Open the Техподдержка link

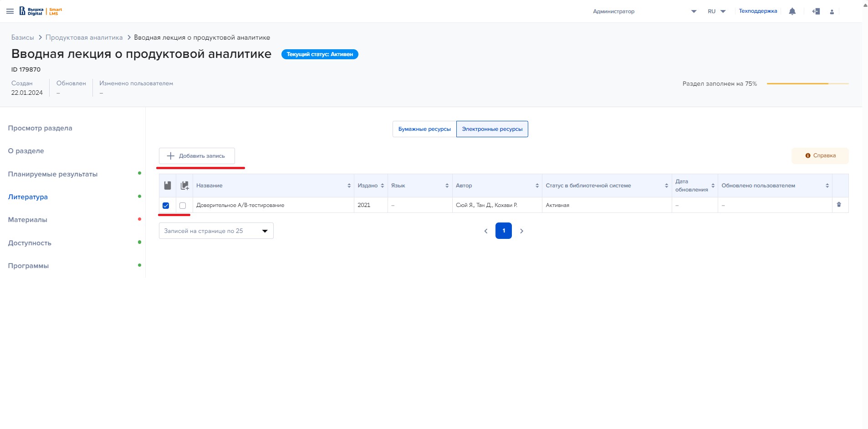click(757, 11)
